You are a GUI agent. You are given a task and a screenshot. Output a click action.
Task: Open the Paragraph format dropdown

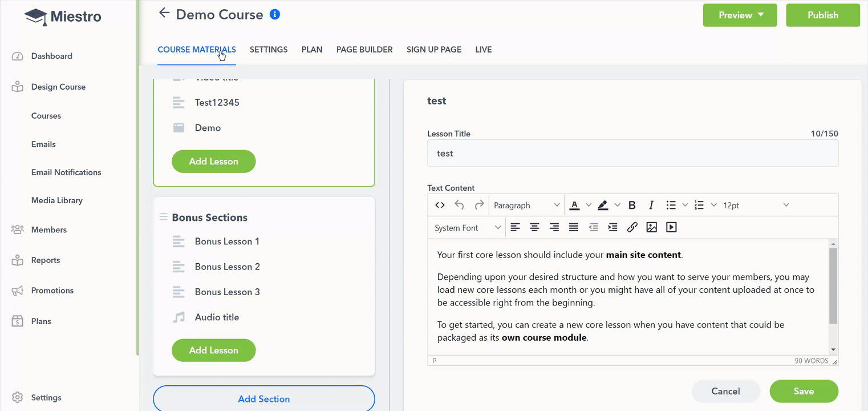click(x=526, y=205)
